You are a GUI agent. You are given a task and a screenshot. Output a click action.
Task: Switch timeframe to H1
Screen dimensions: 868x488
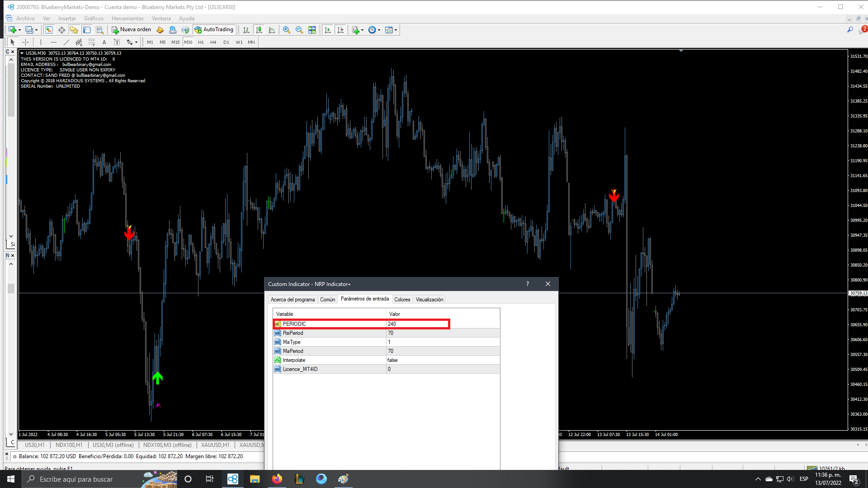[x=201, y=42]
